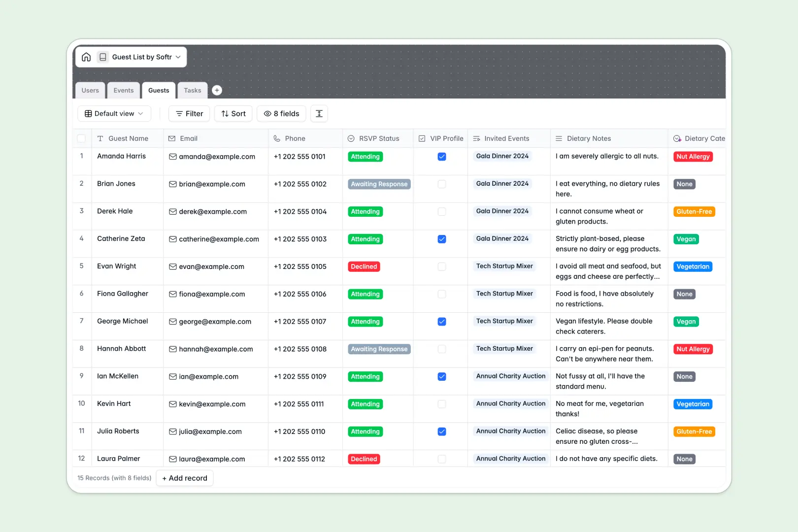Screen dimensions: 798x532
Task: Open the Tasks tab
Action: pos(192,90)
